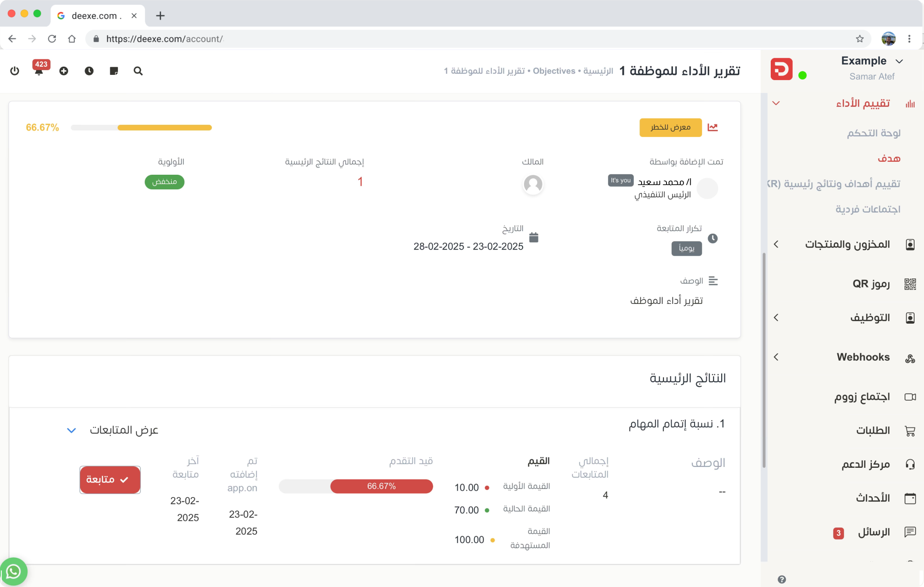The width and height of the screenshot is (924, 587).
Task: Click the 66.67% red progress bar
Action: 381,486
